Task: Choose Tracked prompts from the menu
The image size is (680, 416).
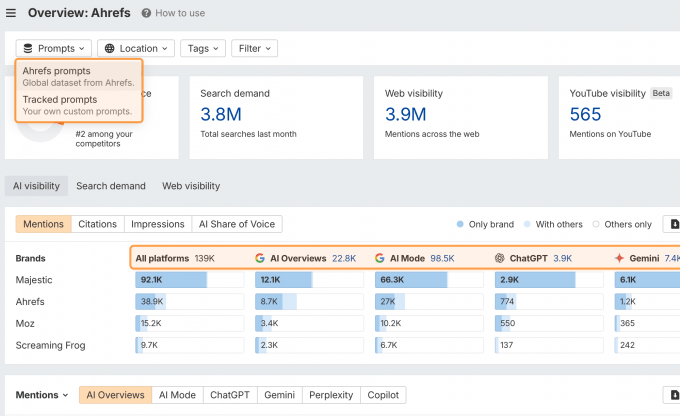Action: 60,99
